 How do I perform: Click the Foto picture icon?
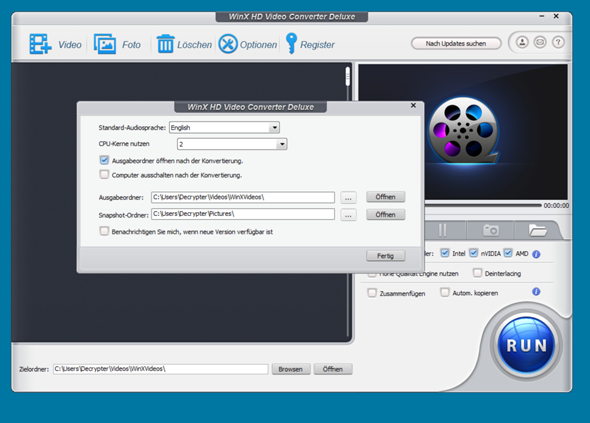(x=104, y=44)
